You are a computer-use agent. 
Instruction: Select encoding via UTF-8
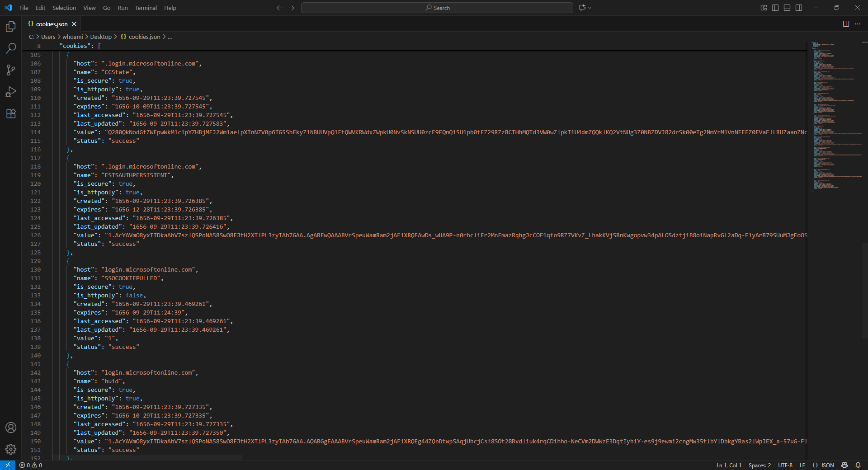pyautogui.click(x=785, y=465)
